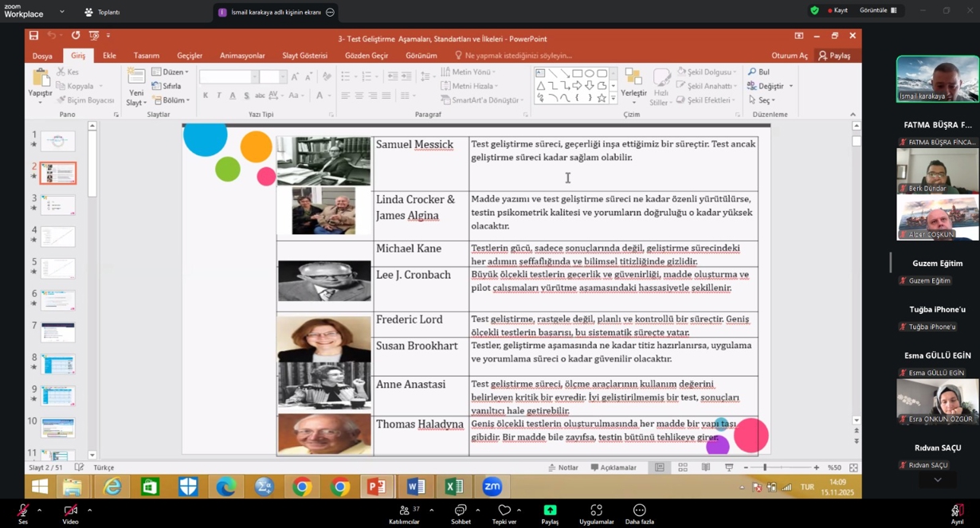Image resolution: width=980 pixels, height=528 pixels.
Task: Switch to the Tasarım ribbon tab
Action: (x=146, y=56)
